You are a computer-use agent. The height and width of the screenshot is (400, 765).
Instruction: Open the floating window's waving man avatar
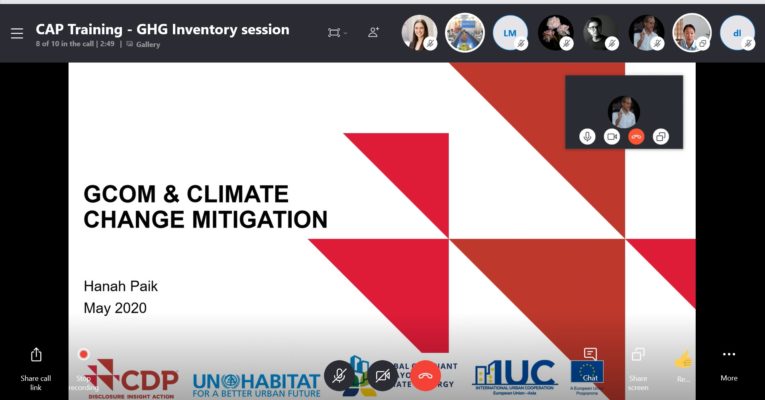point(624,112)
